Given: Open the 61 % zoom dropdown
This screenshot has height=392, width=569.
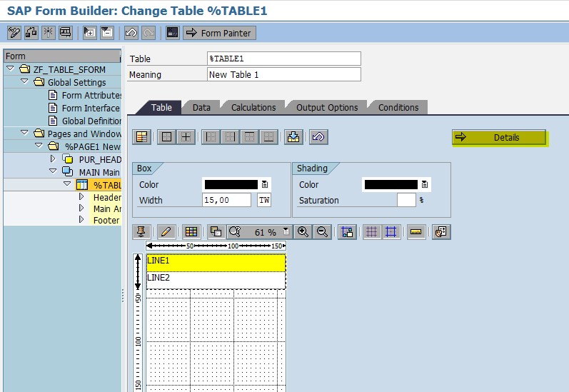Looking at the screenshot, I should coord(286,231).
